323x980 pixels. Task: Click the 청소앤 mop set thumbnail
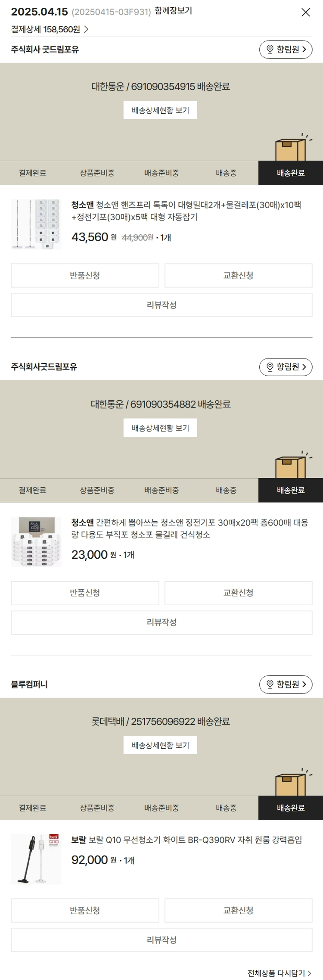(x=36, y=224)
